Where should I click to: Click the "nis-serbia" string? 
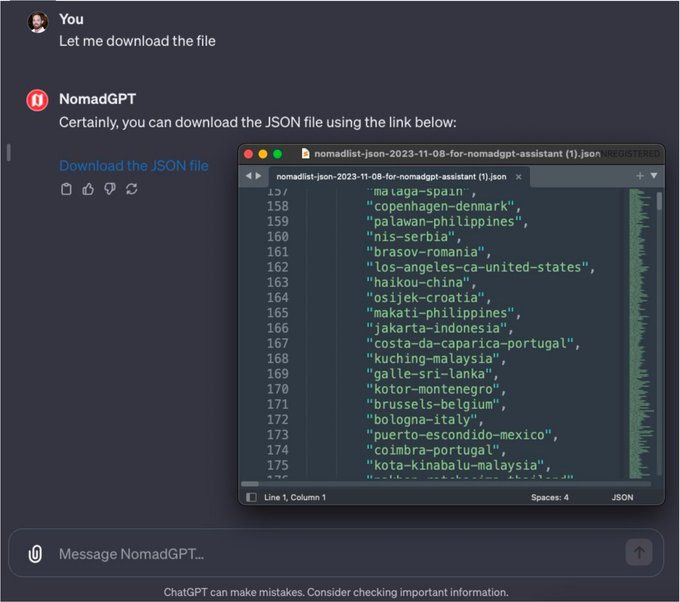click(410, 237)
